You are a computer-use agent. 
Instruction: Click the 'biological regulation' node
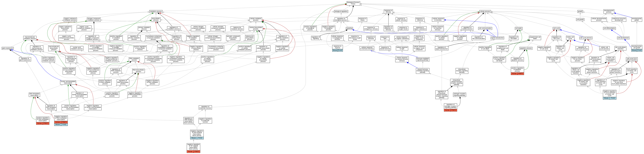point(341,11)
